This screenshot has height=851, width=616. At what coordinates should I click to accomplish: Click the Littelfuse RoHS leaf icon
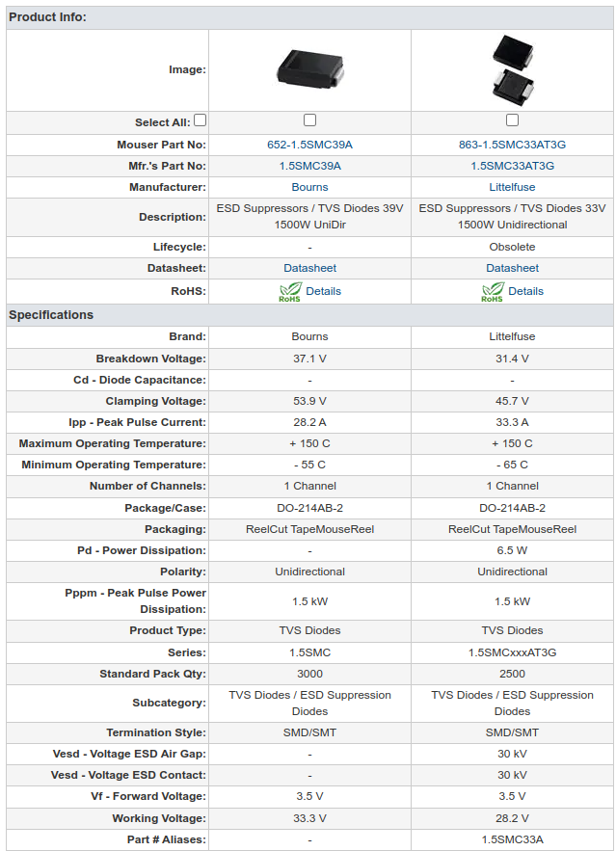(x=492, y=292)
